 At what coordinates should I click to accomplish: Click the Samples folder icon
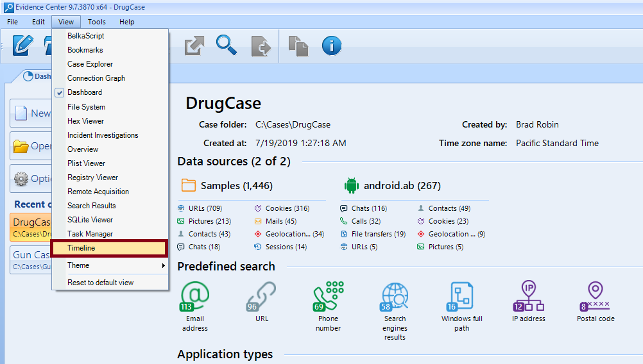tap(188, 185)
